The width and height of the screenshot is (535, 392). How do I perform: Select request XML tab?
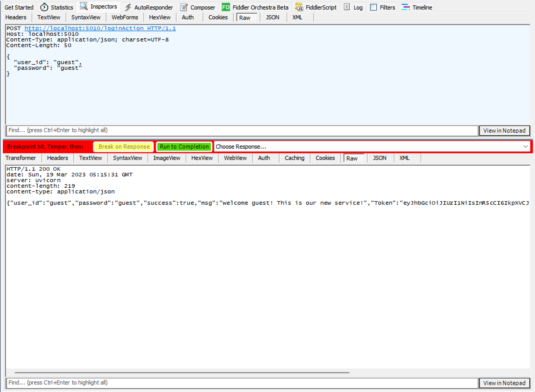click(x=297, y=17)
